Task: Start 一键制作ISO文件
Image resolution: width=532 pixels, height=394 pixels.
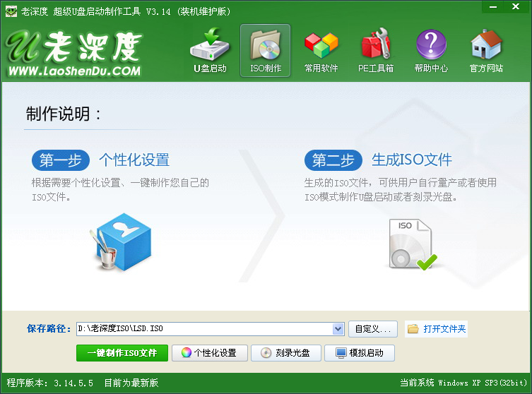Action: 122,353
